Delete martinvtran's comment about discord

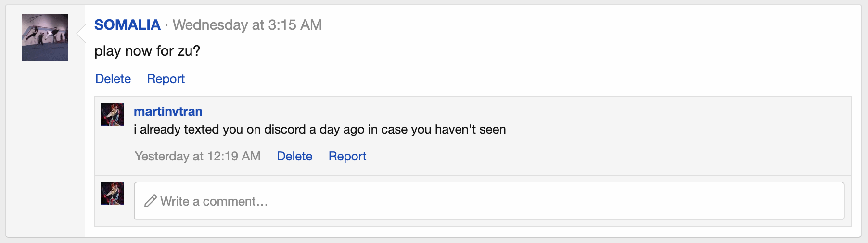[x=294, y=156]
